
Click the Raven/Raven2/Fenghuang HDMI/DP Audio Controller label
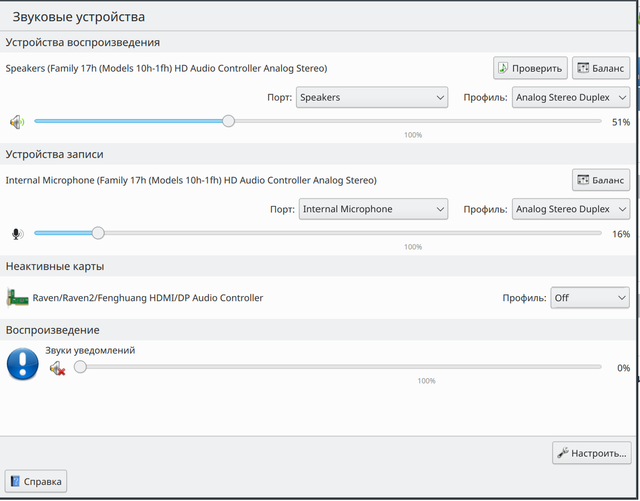click(x=148, y=298)
